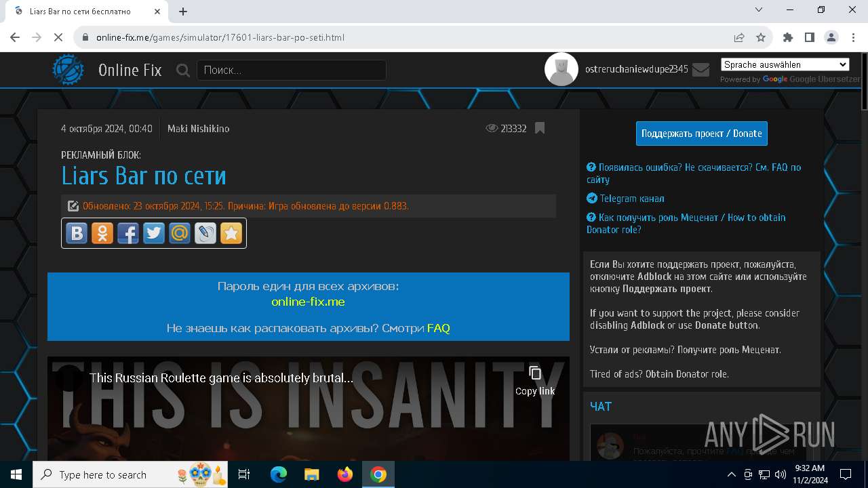Show hidden system tray icons
This screenshot has height=488, width=868.
point(731,474)
